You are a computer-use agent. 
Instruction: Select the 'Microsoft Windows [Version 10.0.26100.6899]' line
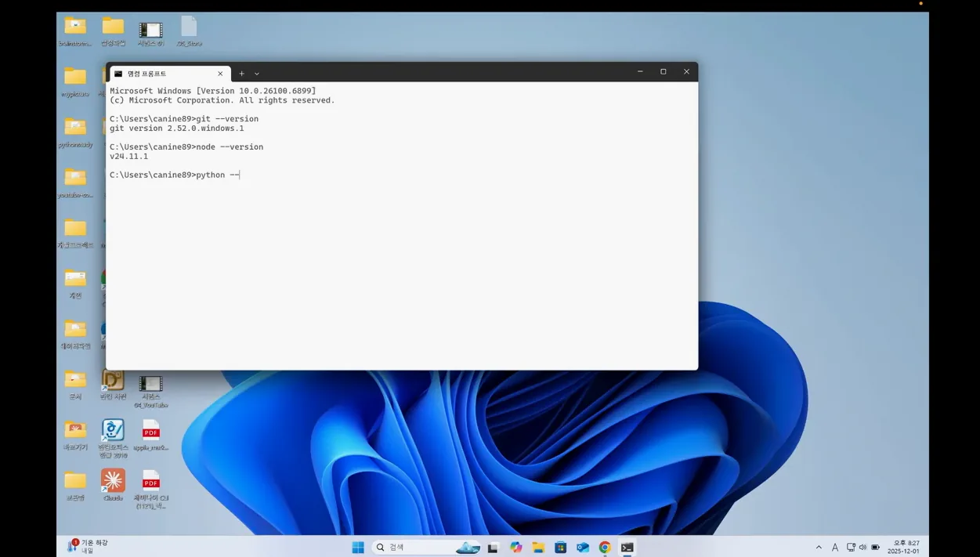(213, 91)
